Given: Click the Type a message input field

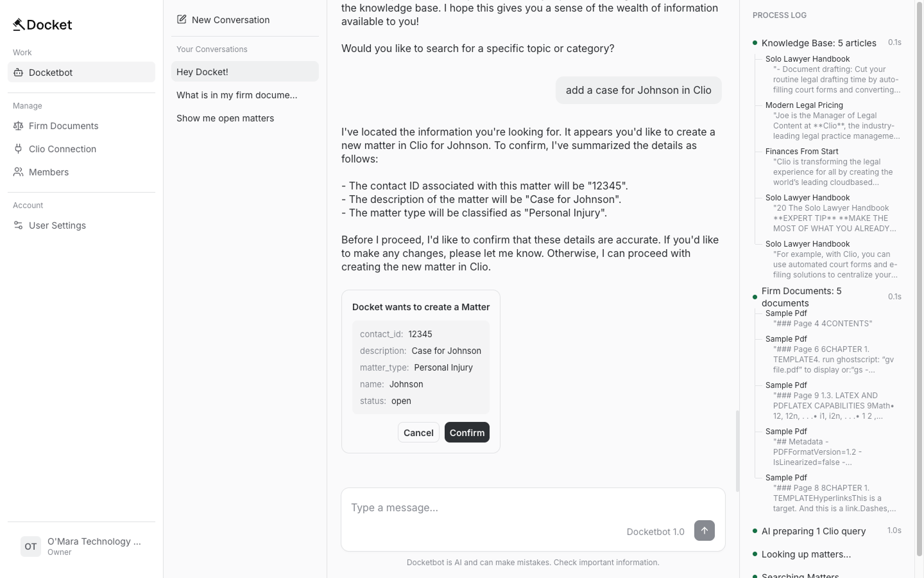Looking at the screenshot, I should click(449, 507).
